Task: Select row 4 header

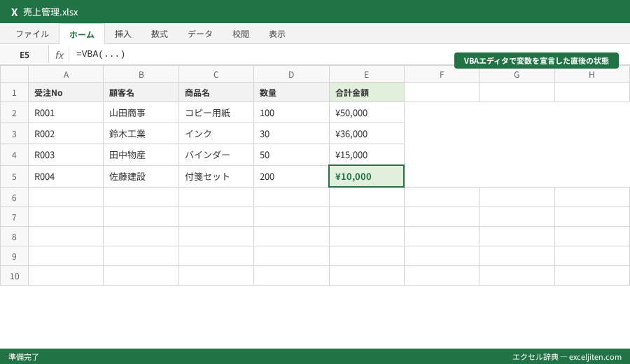Action: tap(14, 155)
